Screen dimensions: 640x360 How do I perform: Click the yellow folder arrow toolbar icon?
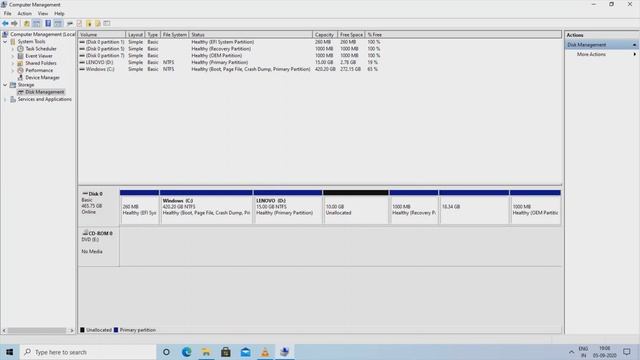(x=89, y=24)
